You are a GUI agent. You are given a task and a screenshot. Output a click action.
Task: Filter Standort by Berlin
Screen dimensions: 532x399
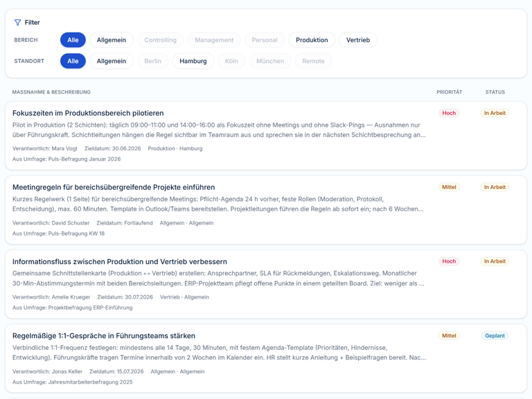(x=152, y=61)
